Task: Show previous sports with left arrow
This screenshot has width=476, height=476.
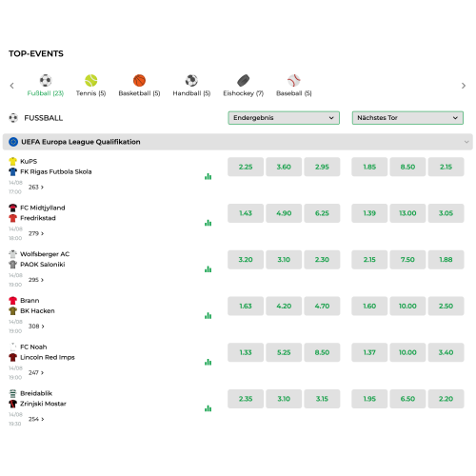Action: tap(12, 86)
